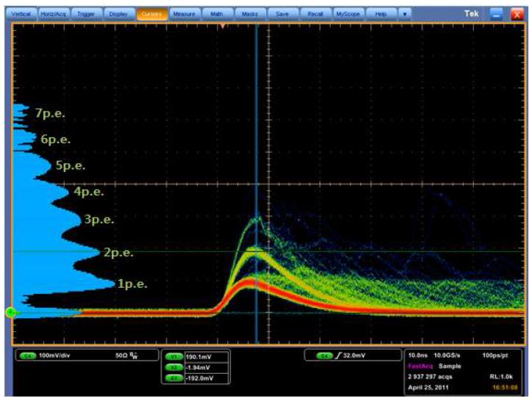Click the Trigger menu button
This screenshot has height=404, width=532.
click(x=87, y=14)
